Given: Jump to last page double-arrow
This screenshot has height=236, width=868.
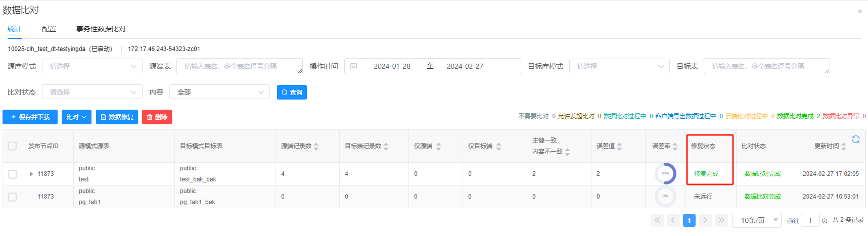Looking at the screenshot, I should (721, 220).
